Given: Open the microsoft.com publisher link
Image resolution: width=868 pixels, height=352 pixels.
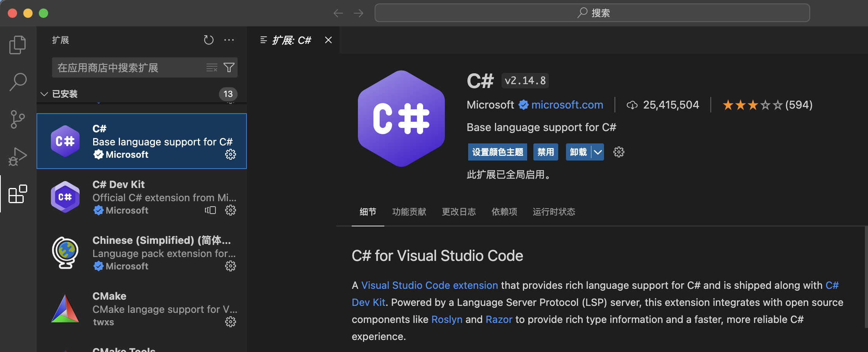Looking at the screenshot, I should tap(567, 105).
